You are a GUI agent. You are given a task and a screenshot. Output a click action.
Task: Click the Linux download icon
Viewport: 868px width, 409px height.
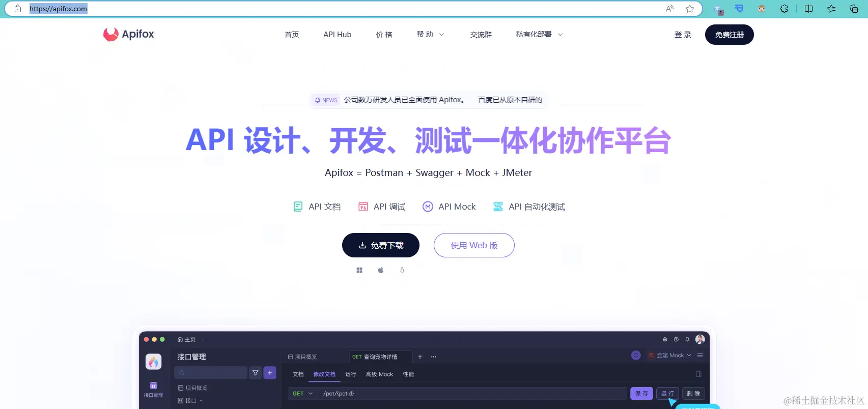pyautogui.click(x=402, y=270)
